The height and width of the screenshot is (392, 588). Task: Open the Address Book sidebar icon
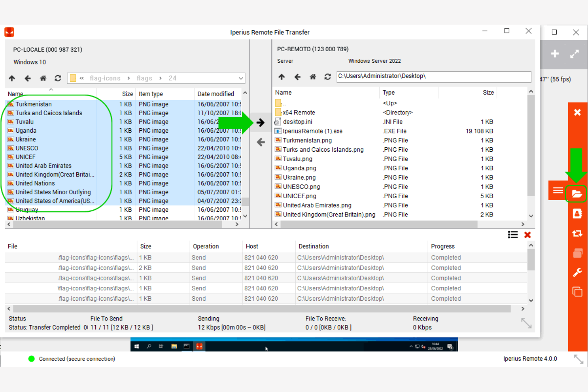(576, 213)
